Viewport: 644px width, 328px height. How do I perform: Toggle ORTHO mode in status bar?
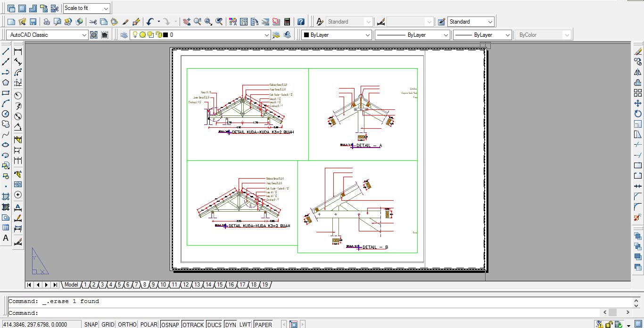(x=127, y=324)
